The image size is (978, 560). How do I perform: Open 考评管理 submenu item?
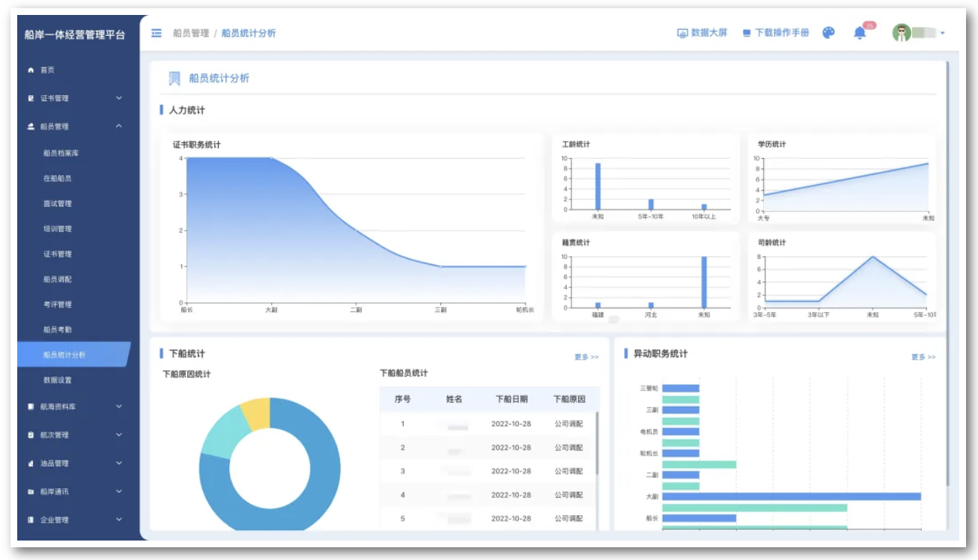58,305
